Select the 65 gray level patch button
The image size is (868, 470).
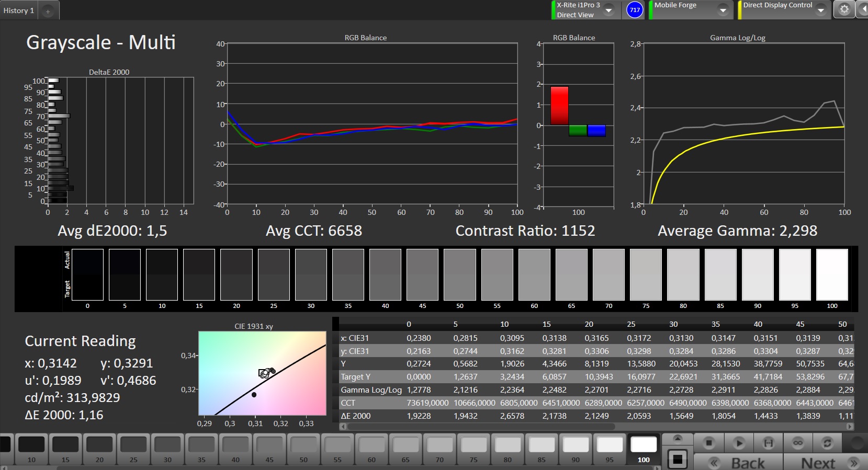coord(405,450)
